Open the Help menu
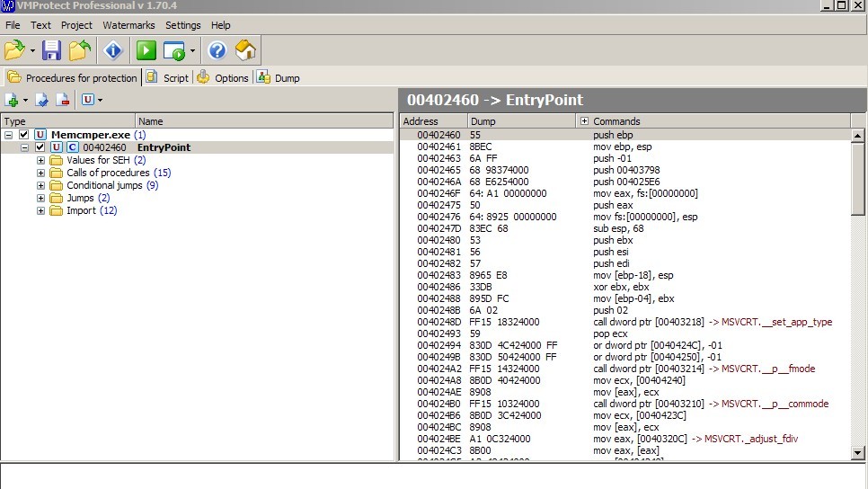The image size is (868, 489). point(220,25)
